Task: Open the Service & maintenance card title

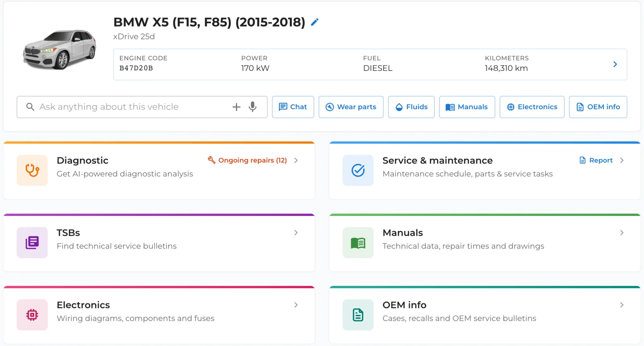Action: tap(438, 160)
